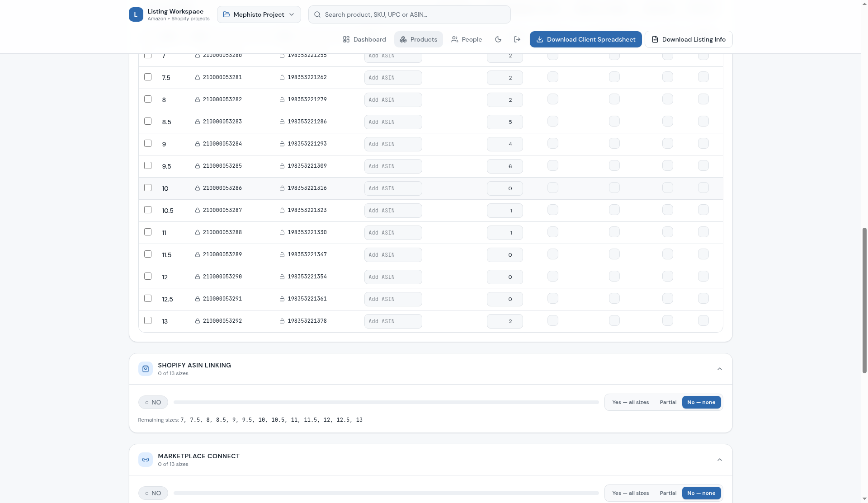Check the row checkbox for size 7.5
This screenshot has height=503, width=868.
coord(148,77)
